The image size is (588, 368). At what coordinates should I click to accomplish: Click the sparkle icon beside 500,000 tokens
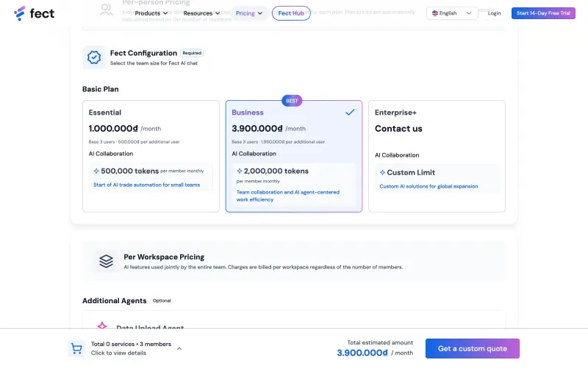pyautogui.click(x=96, y=171)
